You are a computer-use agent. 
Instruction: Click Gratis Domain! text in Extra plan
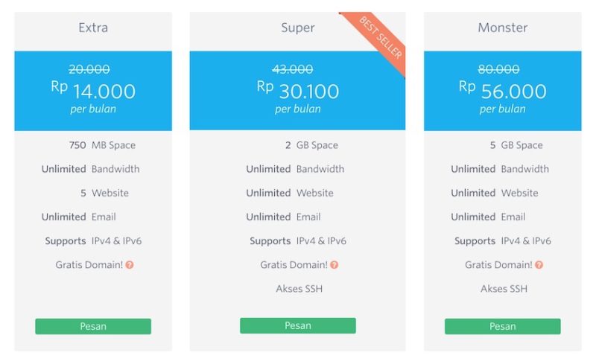pos(89,265)
